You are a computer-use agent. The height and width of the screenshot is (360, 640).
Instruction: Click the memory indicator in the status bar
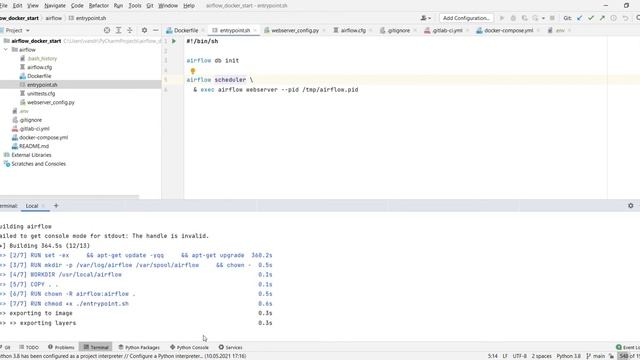click(x=629, y=356)
